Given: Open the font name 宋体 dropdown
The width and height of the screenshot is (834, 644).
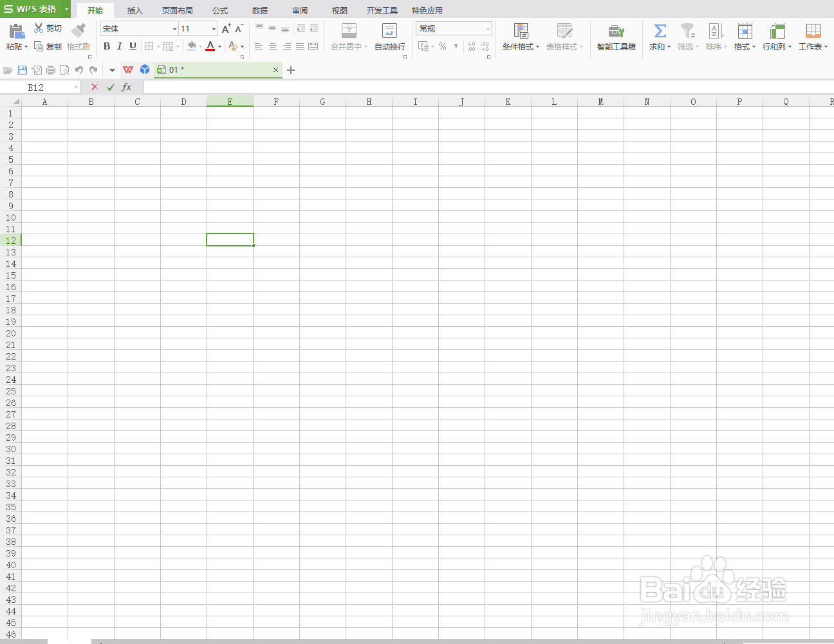Looking at the screenshot, I should point(174,29).
